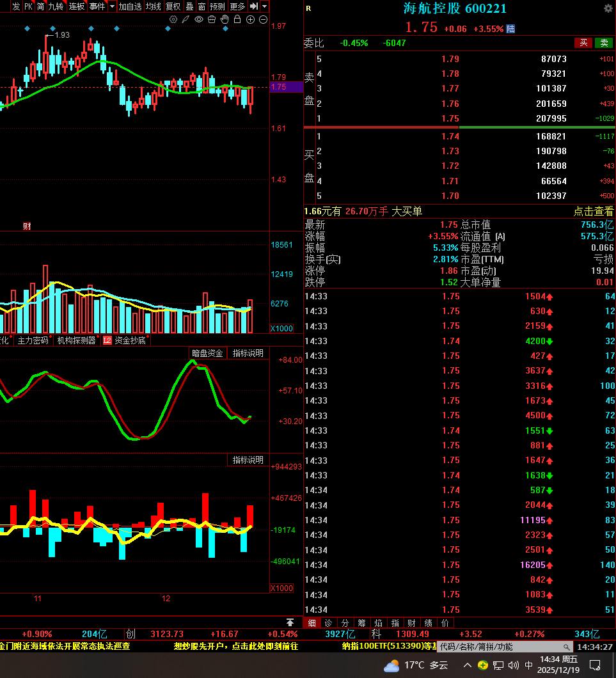This screenshot has height=678, width=616.
Task: Switch the 中 input method indicator
Action: point(528,665)
